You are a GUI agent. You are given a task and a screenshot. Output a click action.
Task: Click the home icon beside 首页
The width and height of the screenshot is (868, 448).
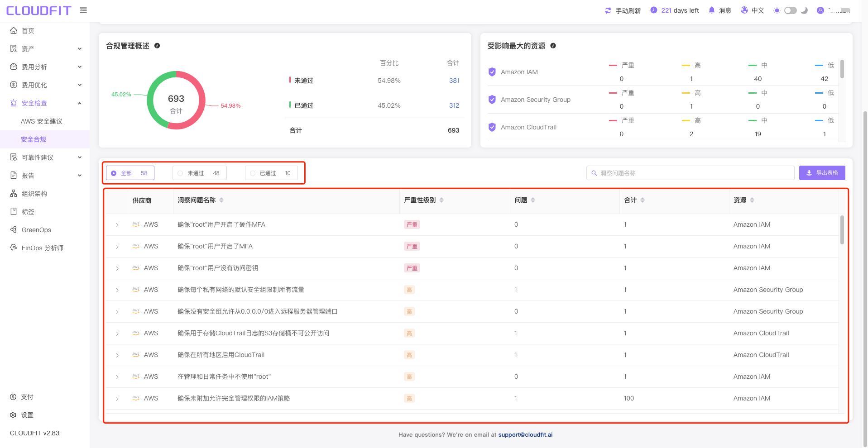click(x=14, y=30)
